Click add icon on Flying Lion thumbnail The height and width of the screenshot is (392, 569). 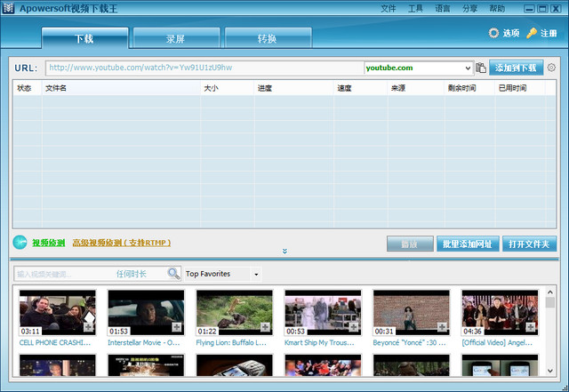point(265,328)
